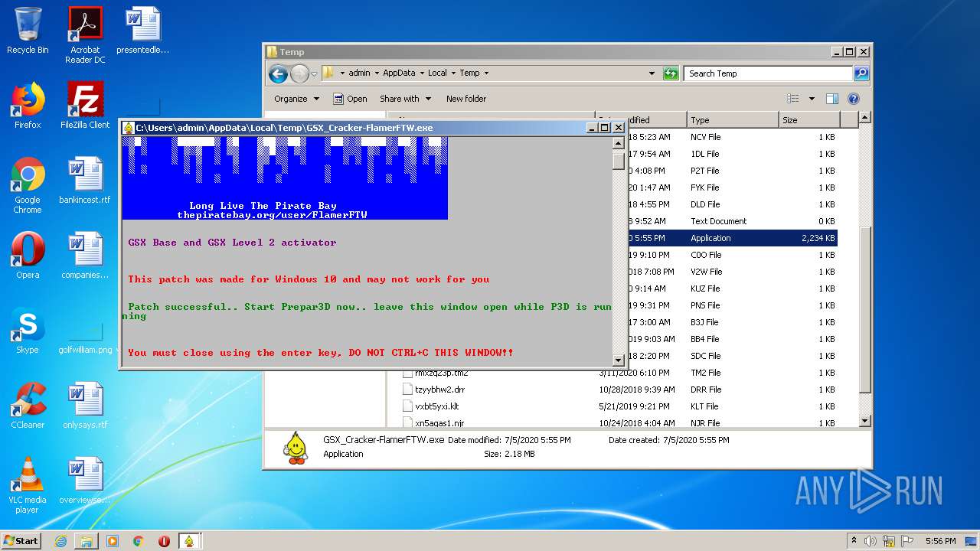The width and height of the screenshot is (980, 551).
Task: Click the taskbar clock showing 5:56 PM
Action: [x=941, y=541]
